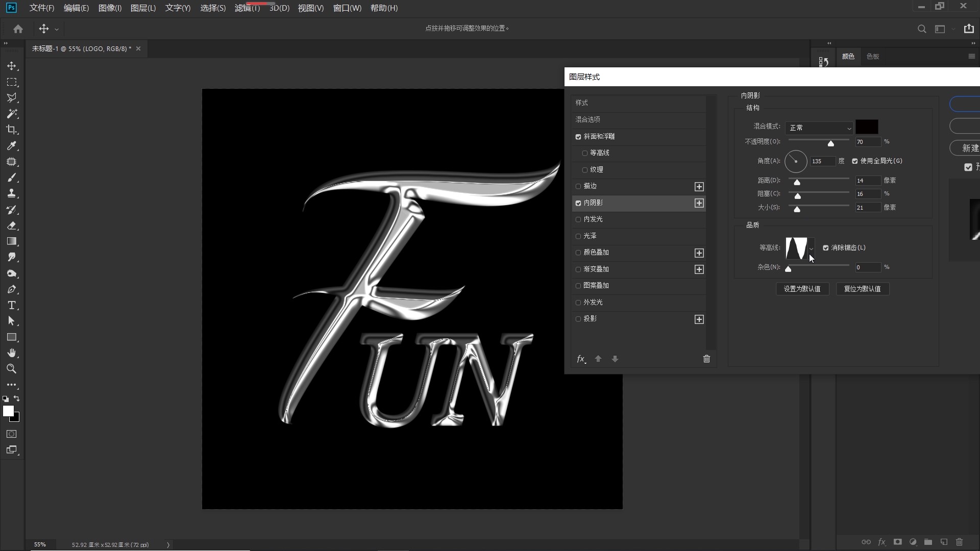The image size is (980, 551).
Task: Select the Crop tool
Action: pyautogui.click(x=11, y=130)
